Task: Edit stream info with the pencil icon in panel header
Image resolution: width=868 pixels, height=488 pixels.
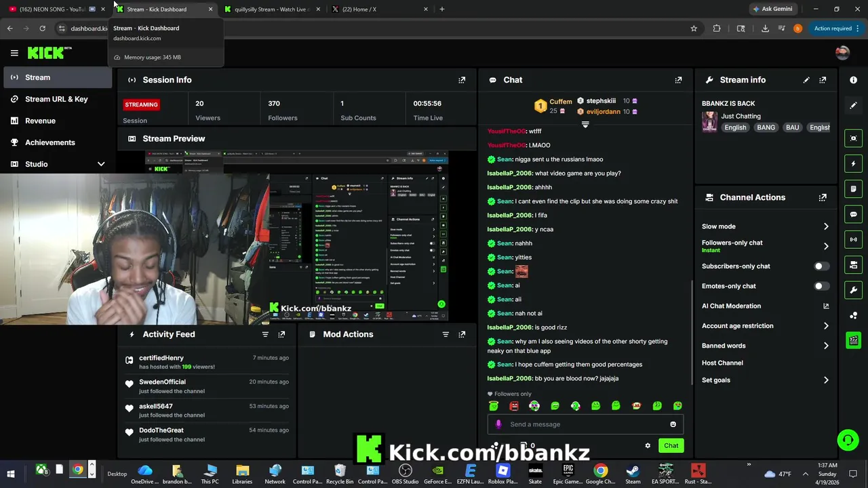Action: click(x=806, y=80)
